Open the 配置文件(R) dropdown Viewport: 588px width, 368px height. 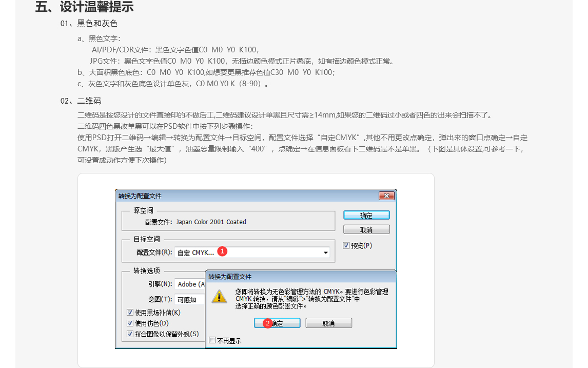coord(325,251)
